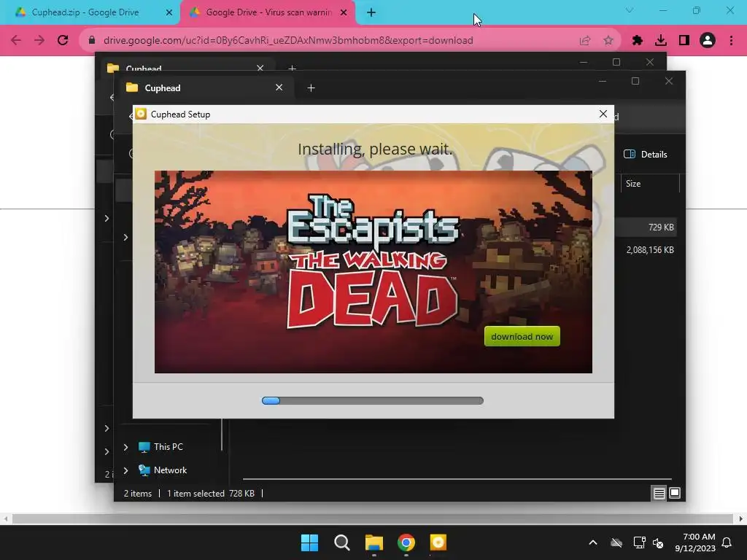Select the 729 KB file row
The height and width of the screenshot is (560, 747).
[646, 227]
